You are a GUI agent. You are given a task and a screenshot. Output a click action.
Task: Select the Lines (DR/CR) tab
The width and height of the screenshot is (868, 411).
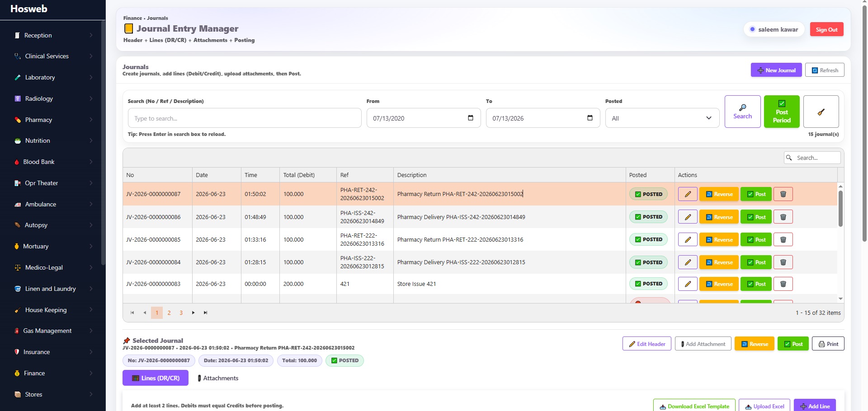point(156,378)
